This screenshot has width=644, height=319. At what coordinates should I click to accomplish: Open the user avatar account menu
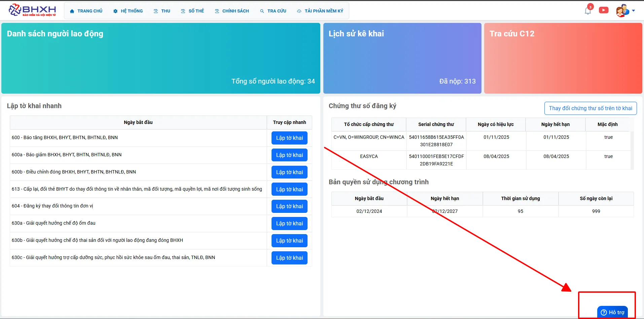click(x=622, y=11)
